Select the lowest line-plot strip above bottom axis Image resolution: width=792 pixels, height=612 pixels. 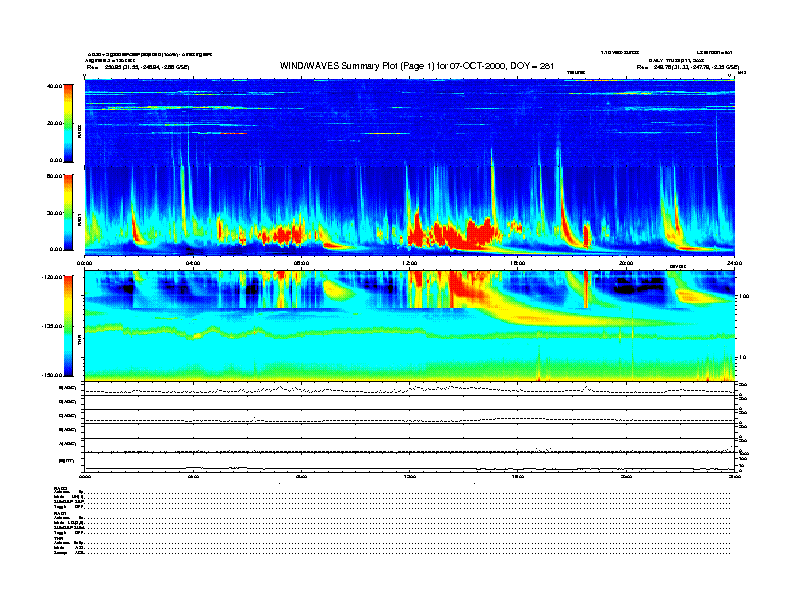(x=410, y=462)
